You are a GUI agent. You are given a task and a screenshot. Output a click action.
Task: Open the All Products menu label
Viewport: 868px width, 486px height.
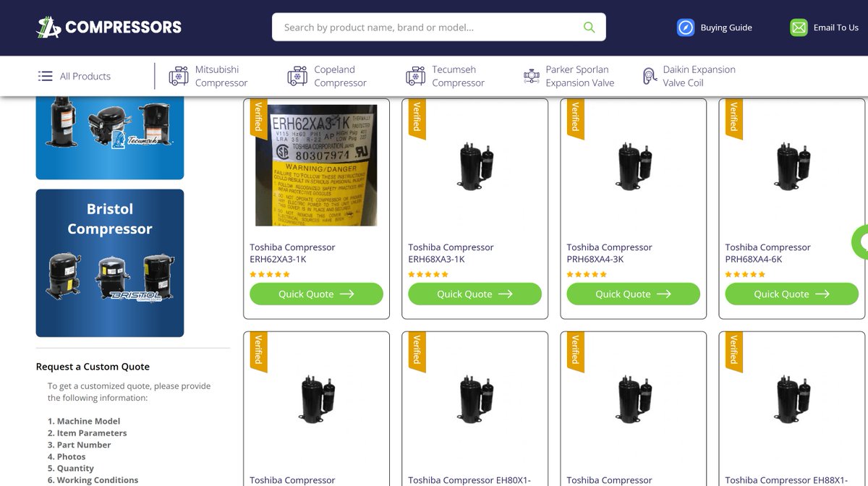[x=85, y=76]
